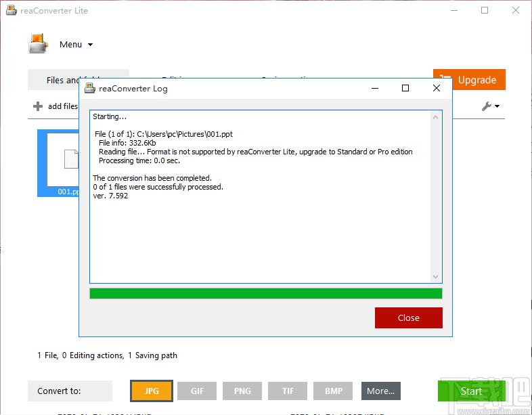Viewport: 532px width, 415px height.
Task: Click the Upgrade button
Action: pyautogui.click(x=469, y=80)
